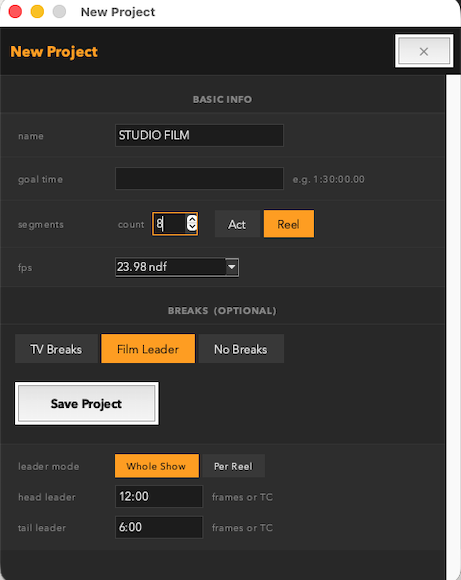
Task: Choose TV Breaks option
Action: point(56,349)
